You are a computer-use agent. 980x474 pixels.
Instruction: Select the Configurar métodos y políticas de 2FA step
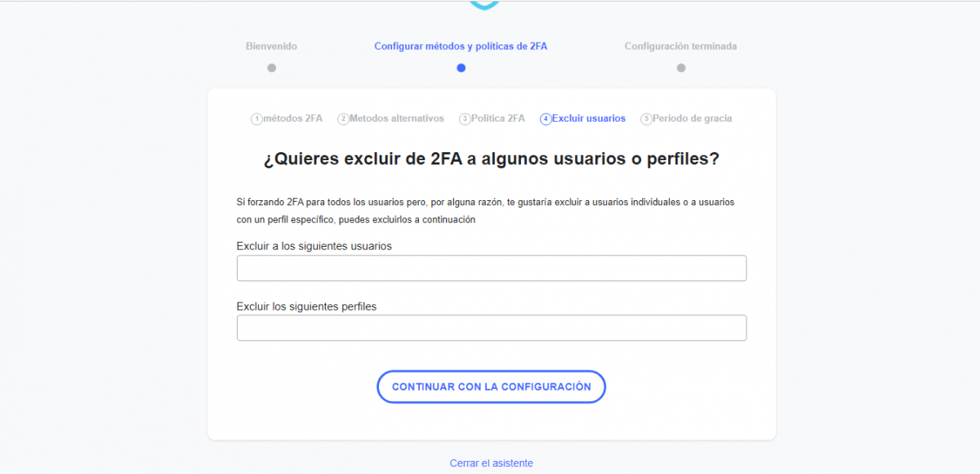[461, 47]
